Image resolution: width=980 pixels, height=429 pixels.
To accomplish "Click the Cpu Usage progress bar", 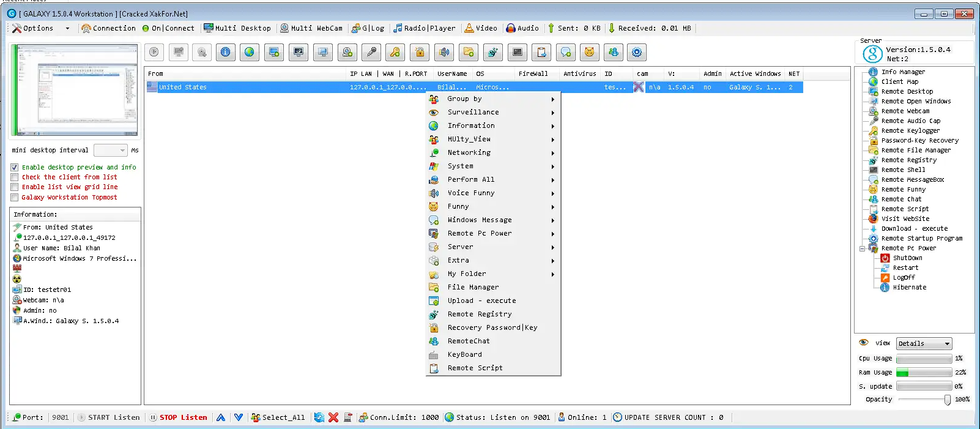I will [x=924, y=359].
